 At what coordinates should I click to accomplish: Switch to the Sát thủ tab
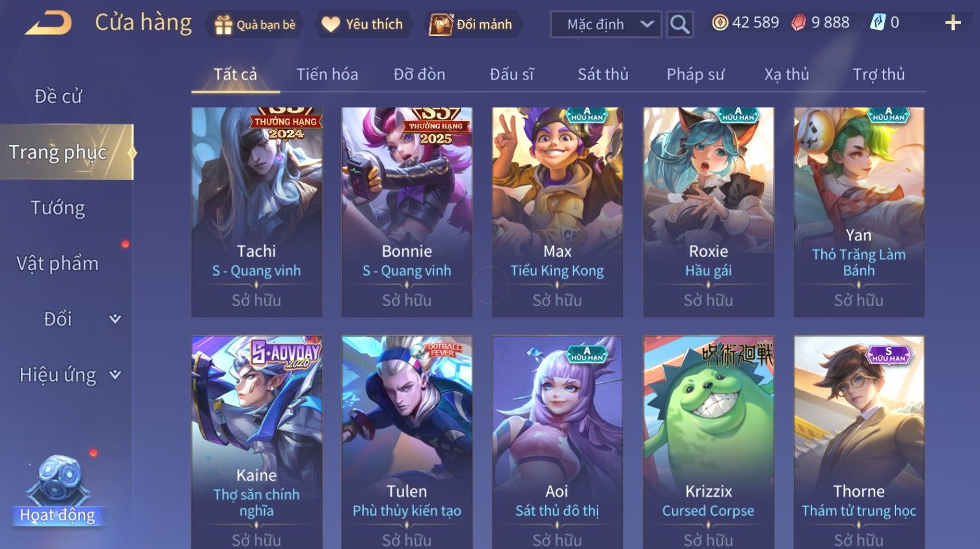[x=603, y=74]
